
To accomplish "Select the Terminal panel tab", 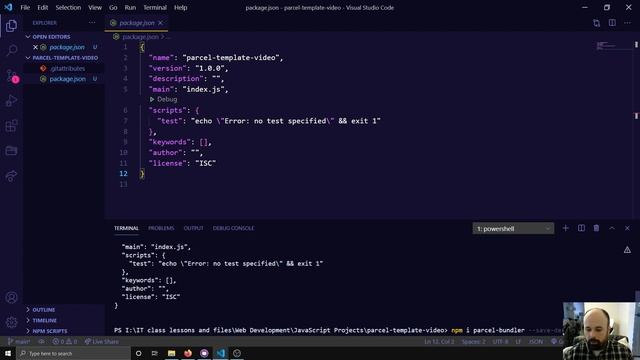I will pyautogui.click(x=126, y=228).
